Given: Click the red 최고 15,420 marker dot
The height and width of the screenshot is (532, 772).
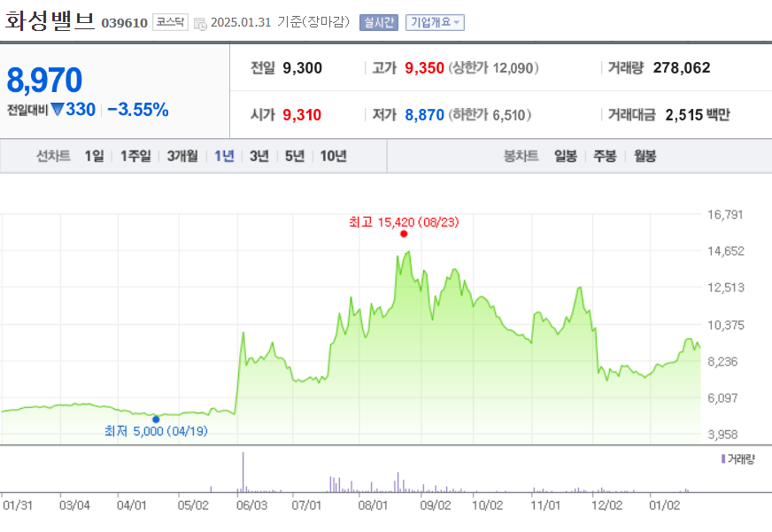Looking at the screenshot, I should pos(404,234).
